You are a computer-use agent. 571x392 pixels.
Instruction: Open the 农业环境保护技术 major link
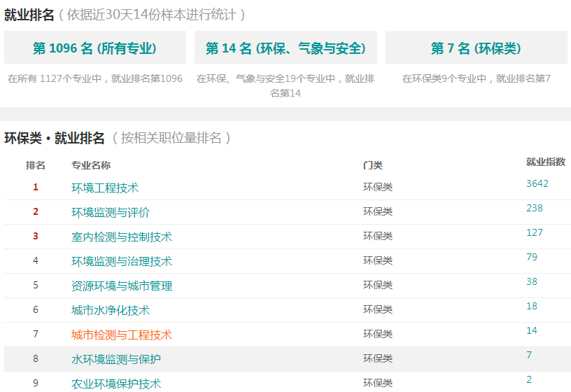tap(116, 384)
